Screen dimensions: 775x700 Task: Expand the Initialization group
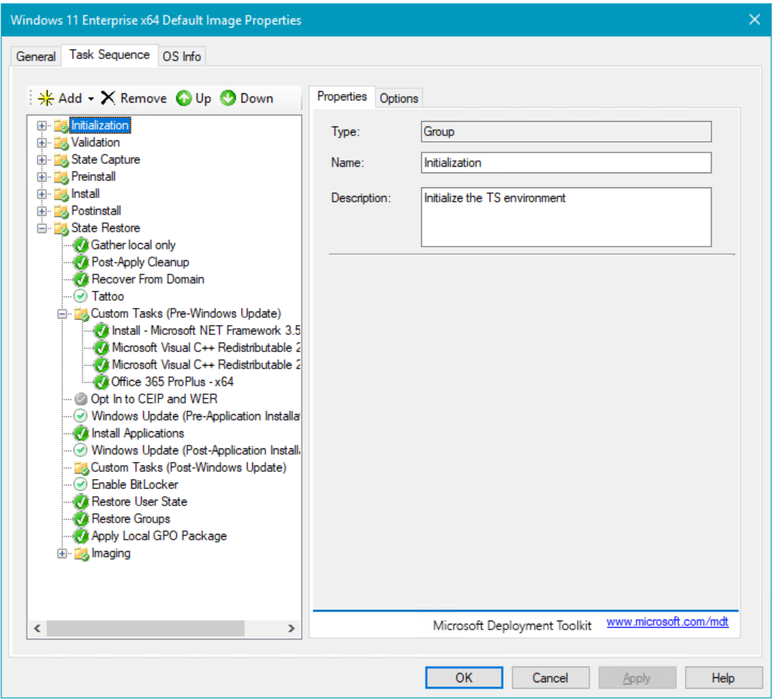pyautogui.click(x=41, y=125)
